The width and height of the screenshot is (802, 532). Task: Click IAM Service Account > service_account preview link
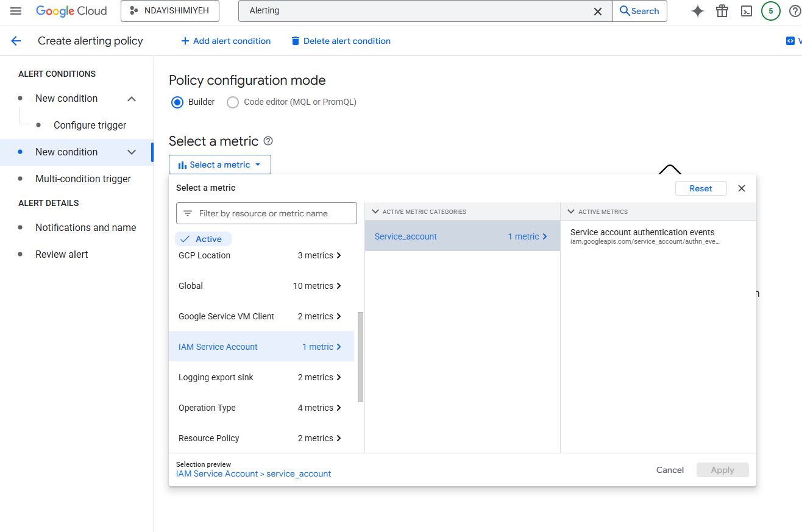click(254, 473)
